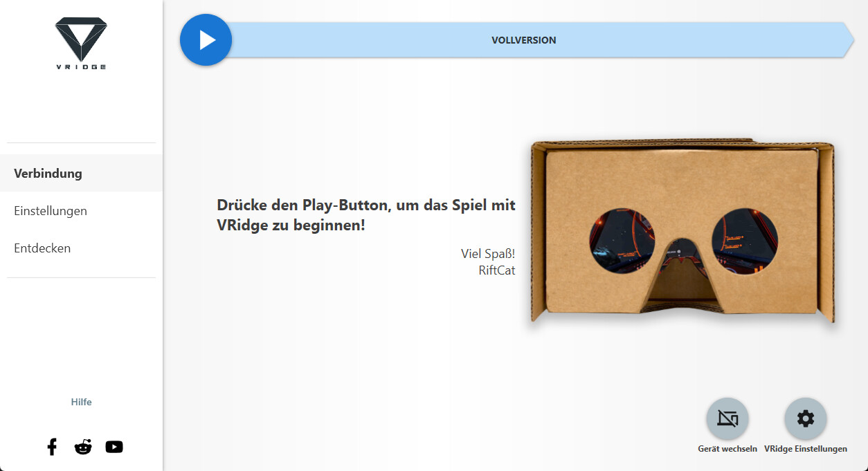Click the Gerät wechseln device icon

pos(727,418)
